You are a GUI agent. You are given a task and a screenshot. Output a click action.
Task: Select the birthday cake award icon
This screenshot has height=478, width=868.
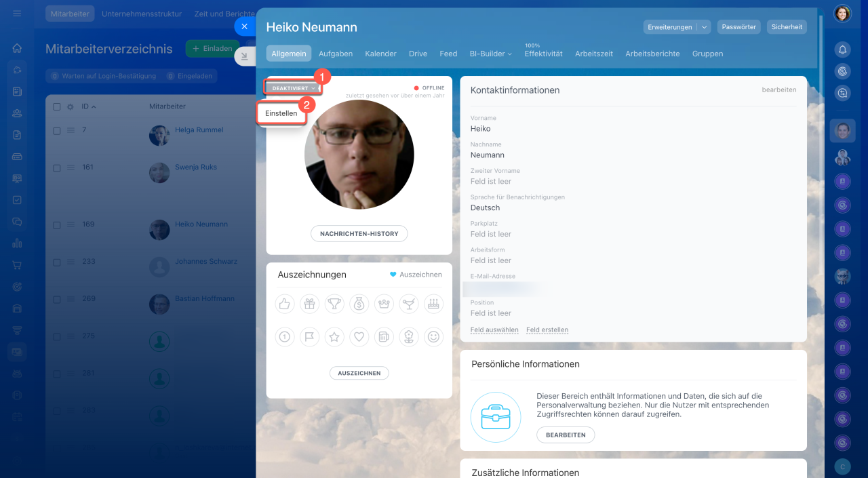pos(433,304)
